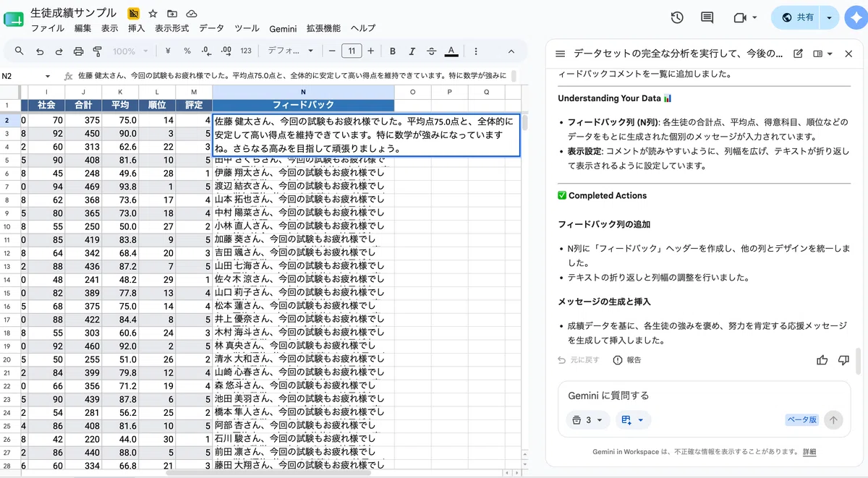The image size is (868, 478).
Task: Open the 表示形式 menu
Action: 172,28
